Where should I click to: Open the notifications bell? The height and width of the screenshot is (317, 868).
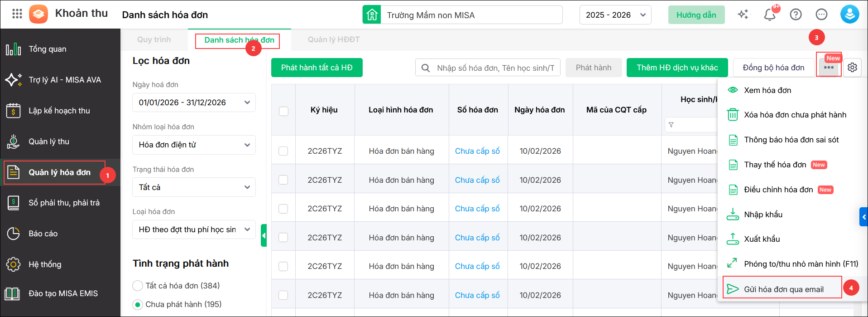(770, 15)
